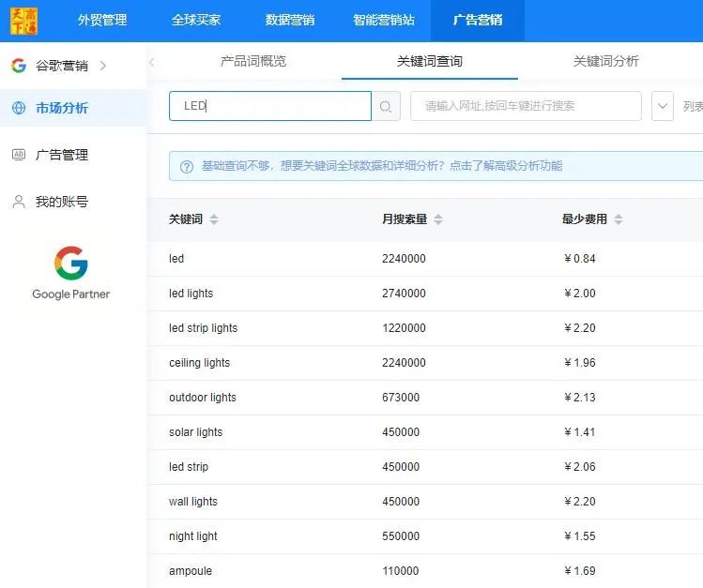
Task: Click the keyword 'outdoor lights'
Action: click(203, 398)
